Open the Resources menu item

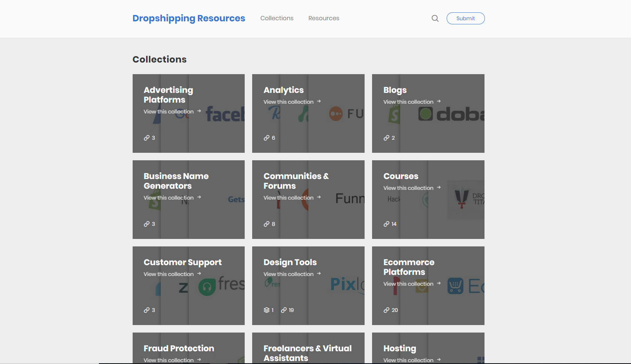pyautogui.click(x=324, y=18)
